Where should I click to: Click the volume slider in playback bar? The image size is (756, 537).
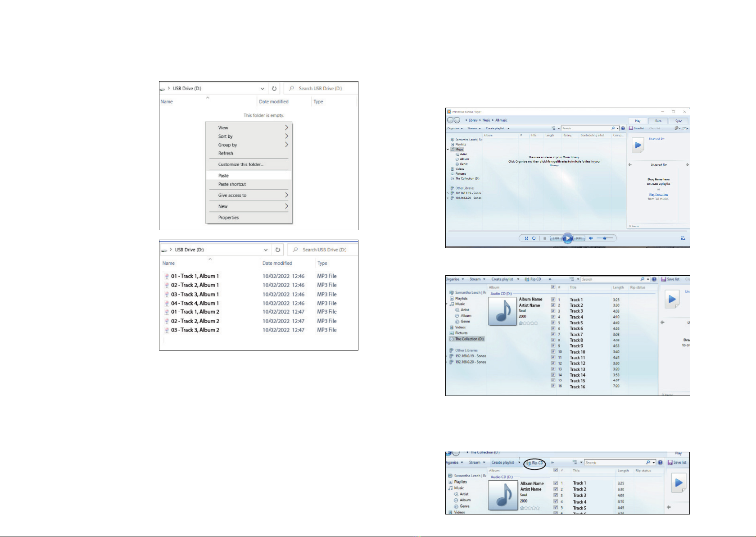(x=605, y=238)
